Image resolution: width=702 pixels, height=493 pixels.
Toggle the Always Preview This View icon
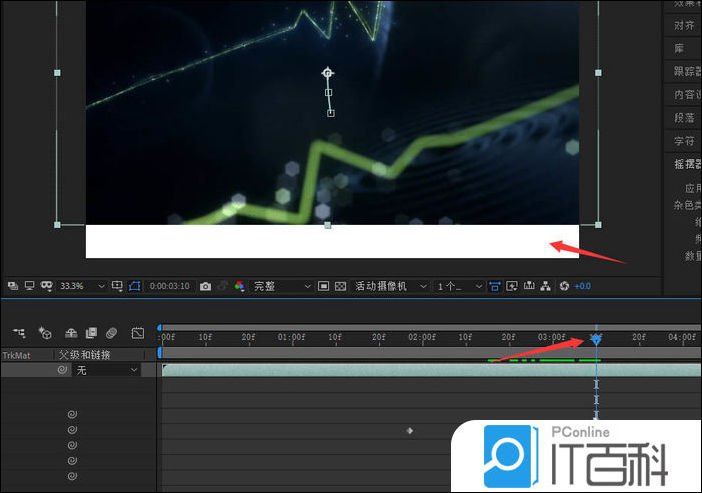[13, 286]
